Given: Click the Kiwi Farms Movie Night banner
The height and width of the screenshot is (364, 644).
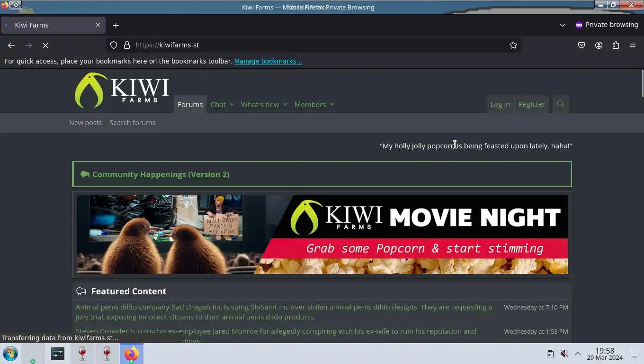Looking at the screenshot, I should (322, 235).
